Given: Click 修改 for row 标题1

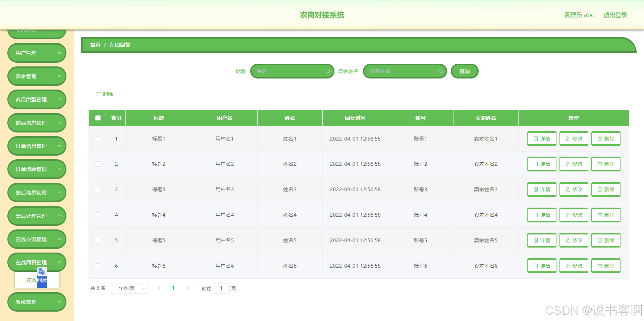Looking at the screenshot, I should pos(574,139).
